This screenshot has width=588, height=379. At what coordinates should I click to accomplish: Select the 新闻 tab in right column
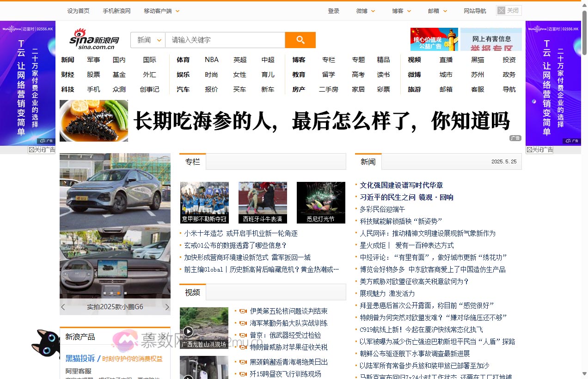pos(367,162)
